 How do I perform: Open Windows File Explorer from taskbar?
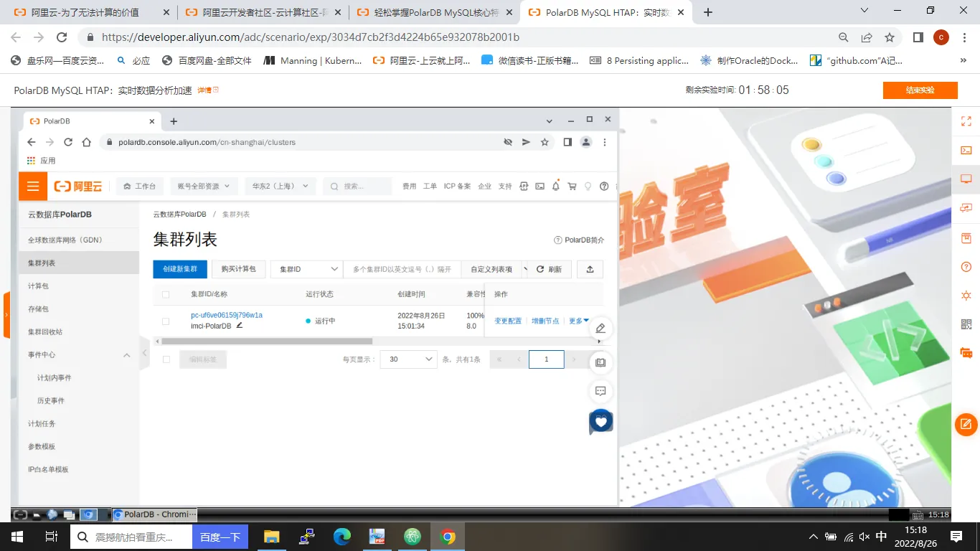click(x=271, y=537)
